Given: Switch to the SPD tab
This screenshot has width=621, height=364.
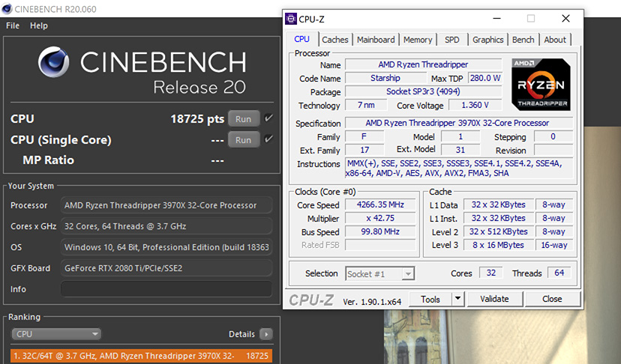Looking at the screenshot, I should pos(452,40).
